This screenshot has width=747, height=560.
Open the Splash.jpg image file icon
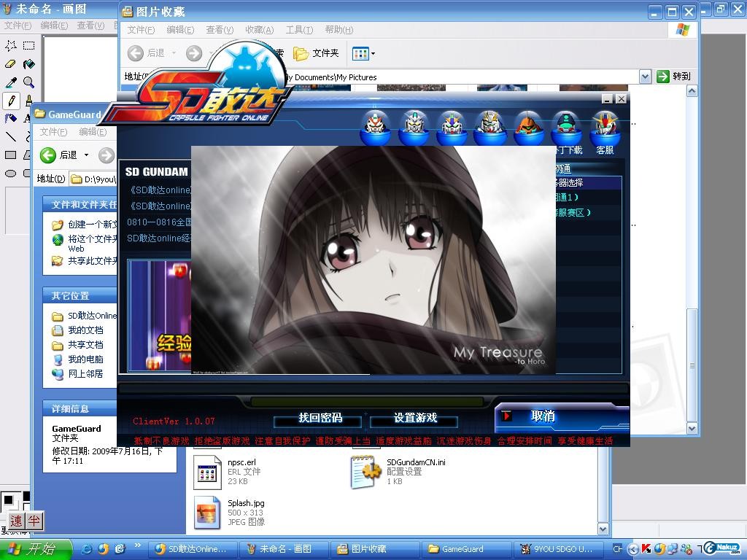click(x=207, y=513)
